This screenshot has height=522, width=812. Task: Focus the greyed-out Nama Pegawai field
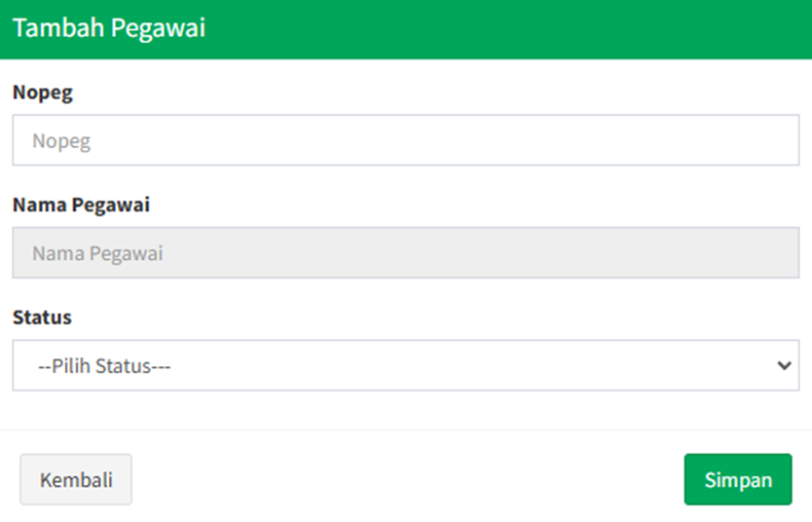click(405, 253)
